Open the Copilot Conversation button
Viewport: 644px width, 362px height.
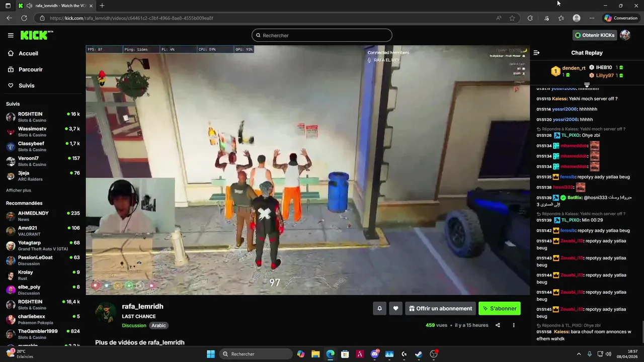pos(621,18)
